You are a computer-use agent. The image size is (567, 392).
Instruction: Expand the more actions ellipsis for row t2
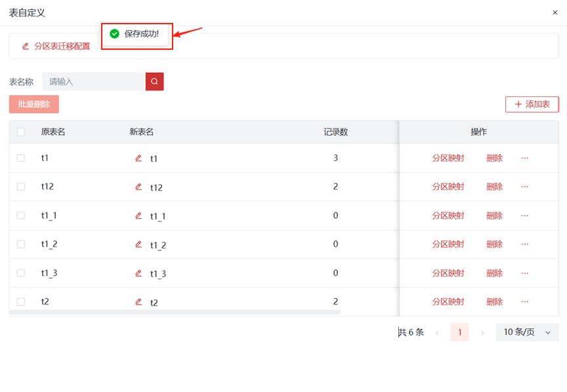point(524,302)
